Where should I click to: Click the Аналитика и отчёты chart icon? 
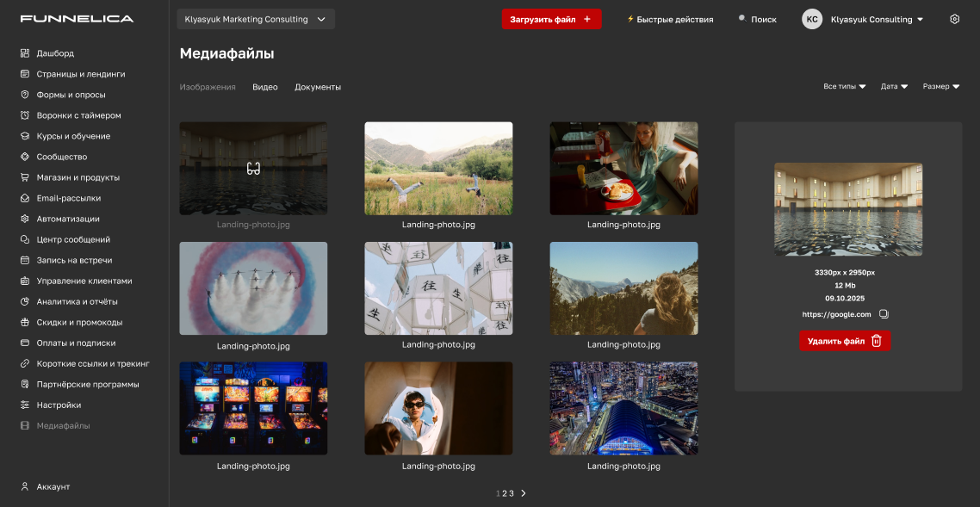coord(25,301)
